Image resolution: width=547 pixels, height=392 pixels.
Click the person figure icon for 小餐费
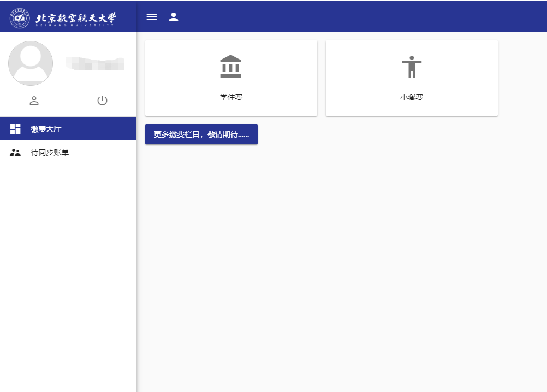412,67
